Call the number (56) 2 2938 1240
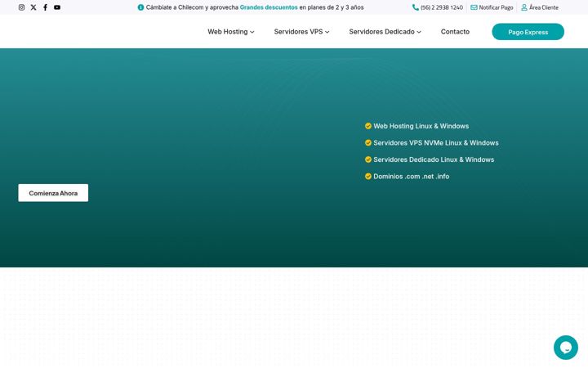 pos(442,7)
